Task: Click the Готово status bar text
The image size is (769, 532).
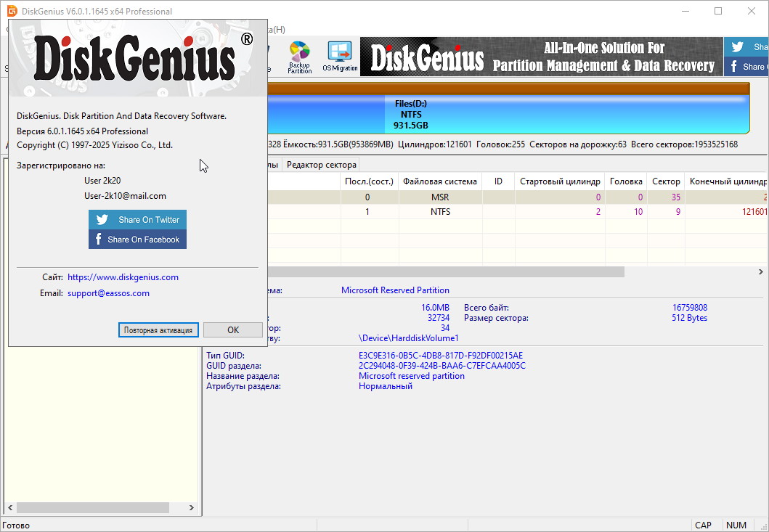Action: click(x=16, y=525)
